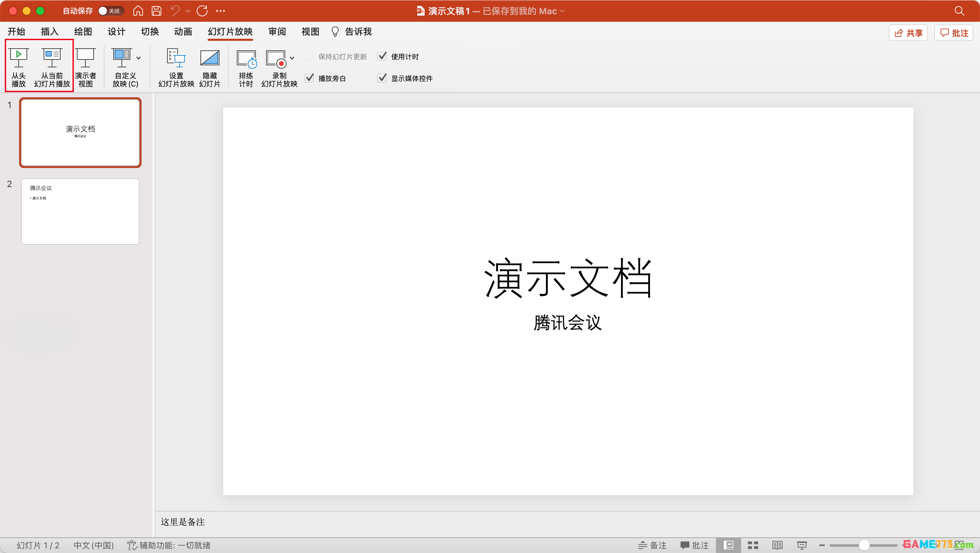Viewport: 980px width, 553px height.
Task: Uncheck the 使用计时 checkbox
Action: tap(382, 56)
